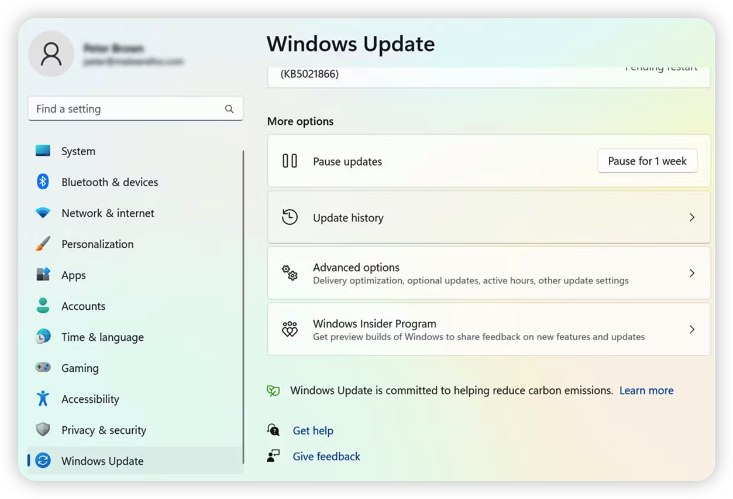Click the Delivery optimization description text
The width and height of the screenshot is (733, 499).
(471, 281)
